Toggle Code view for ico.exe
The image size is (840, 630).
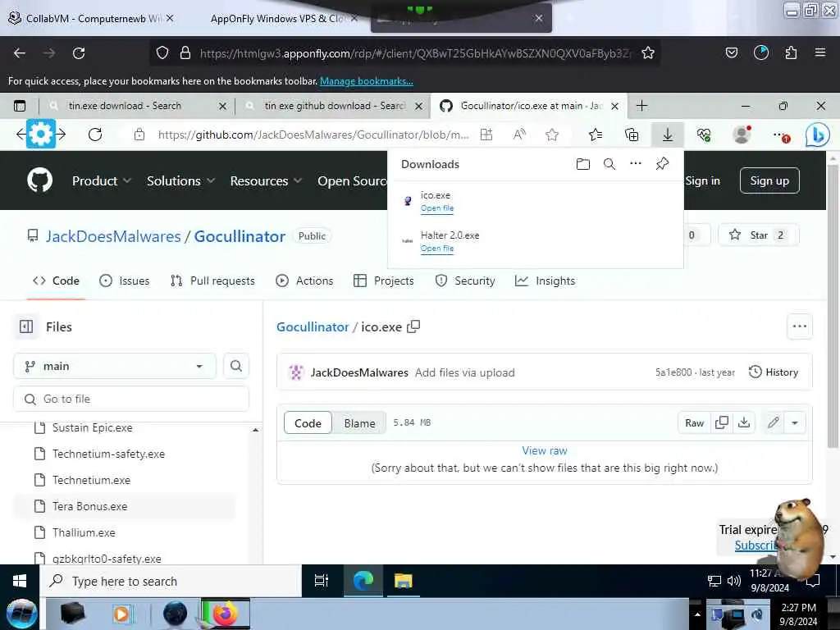pos(308,422)
